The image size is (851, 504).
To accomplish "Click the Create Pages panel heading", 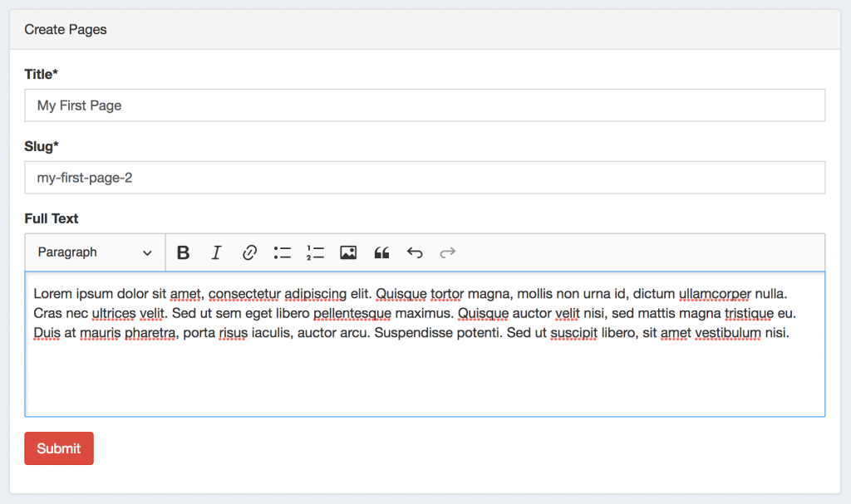I will [66, 29].
